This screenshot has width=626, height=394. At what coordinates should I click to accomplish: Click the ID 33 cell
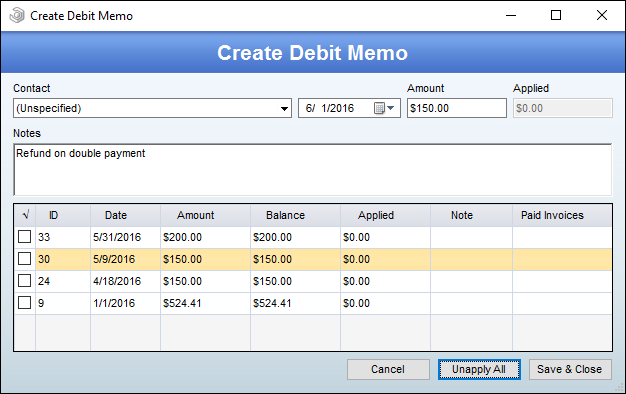pos(63,238)
